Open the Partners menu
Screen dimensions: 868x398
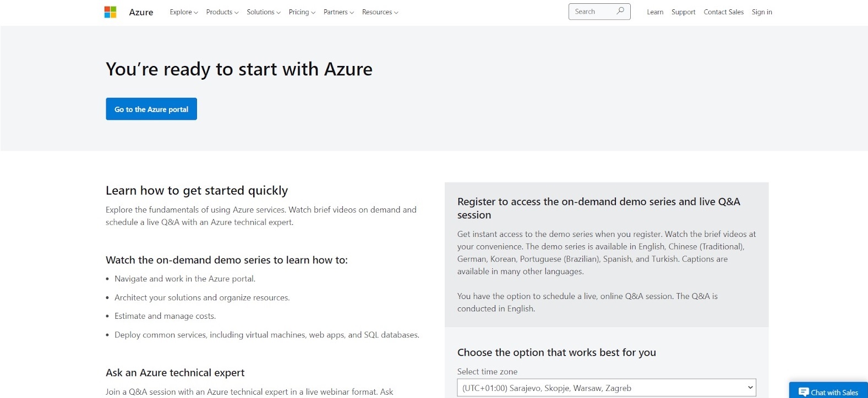pos(338,12)
